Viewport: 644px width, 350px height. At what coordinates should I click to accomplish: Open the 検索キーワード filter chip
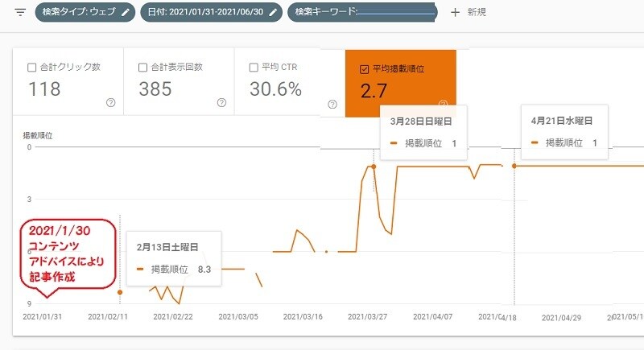point(362,12)
